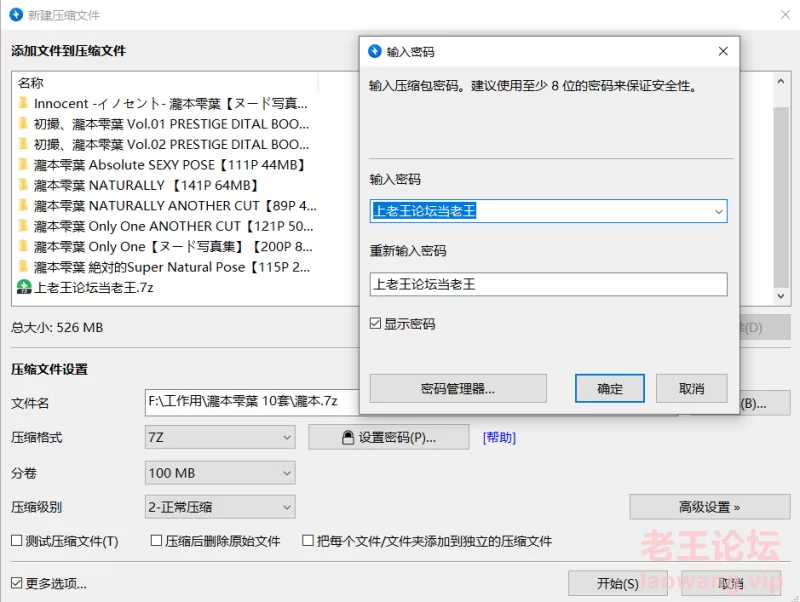Click the file list vertical scrollbar thumb
The height and width of the screenshot is (602, 800).
click(x=781, y=197)
